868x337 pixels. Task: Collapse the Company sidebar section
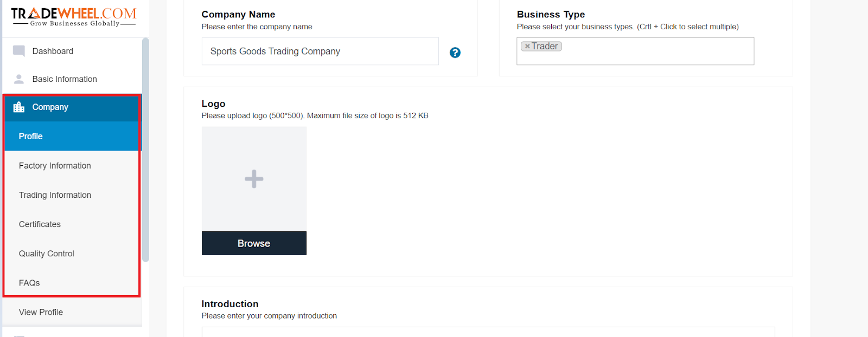[72, 107]
